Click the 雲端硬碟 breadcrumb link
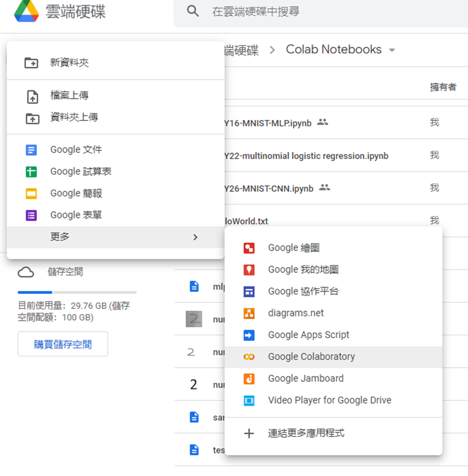468x476 pixels. click(x=242, y=51)
